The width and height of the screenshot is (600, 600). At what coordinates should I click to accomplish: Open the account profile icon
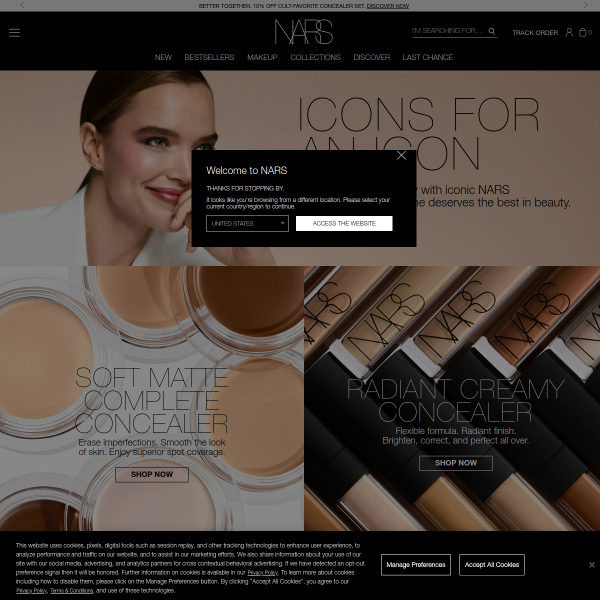[x=569, y=32]
